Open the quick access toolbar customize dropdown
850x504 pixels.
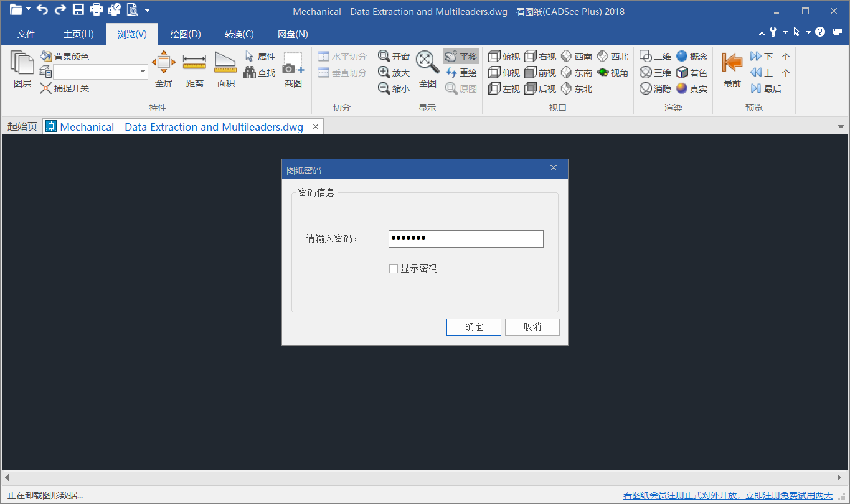[148, 10]
